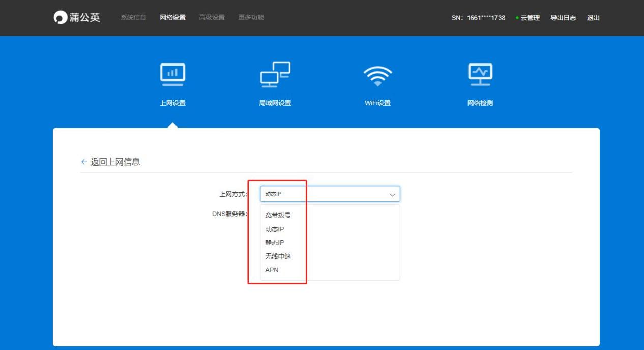644x350 pixels.
Task: Click the bar-chart icon above 上网设置
Action: [x=173, y=75]
